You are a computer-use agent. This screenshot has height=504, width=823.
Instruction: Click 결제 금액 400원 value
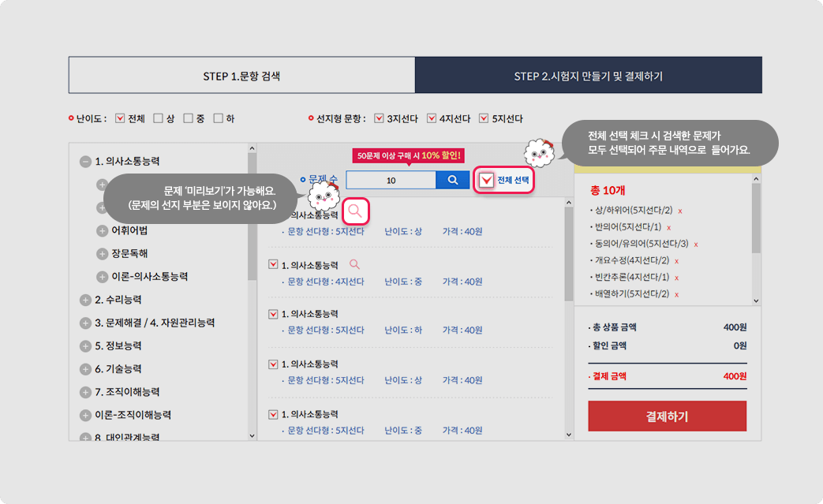point(735,376)
